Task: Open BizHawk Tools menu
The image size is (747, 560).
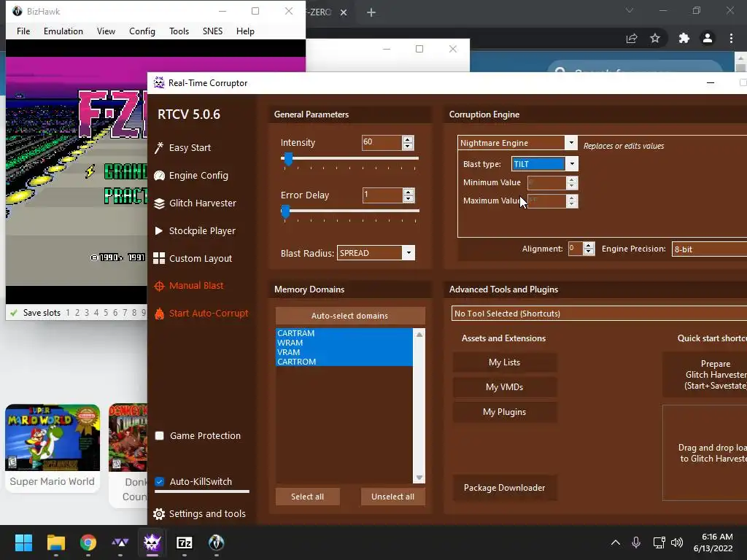Action: [179, 31]
